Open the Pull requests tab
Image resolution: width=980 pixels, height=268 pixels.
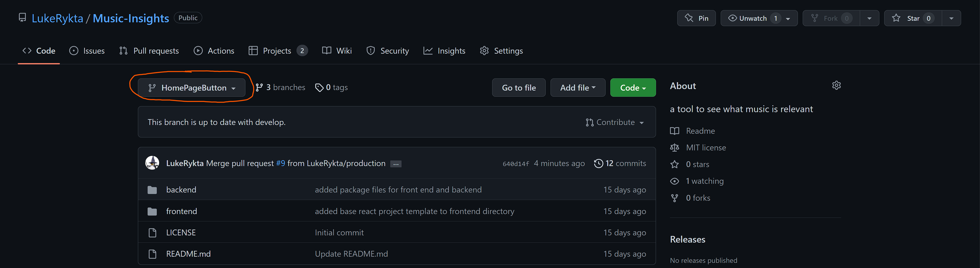(149, 51)
